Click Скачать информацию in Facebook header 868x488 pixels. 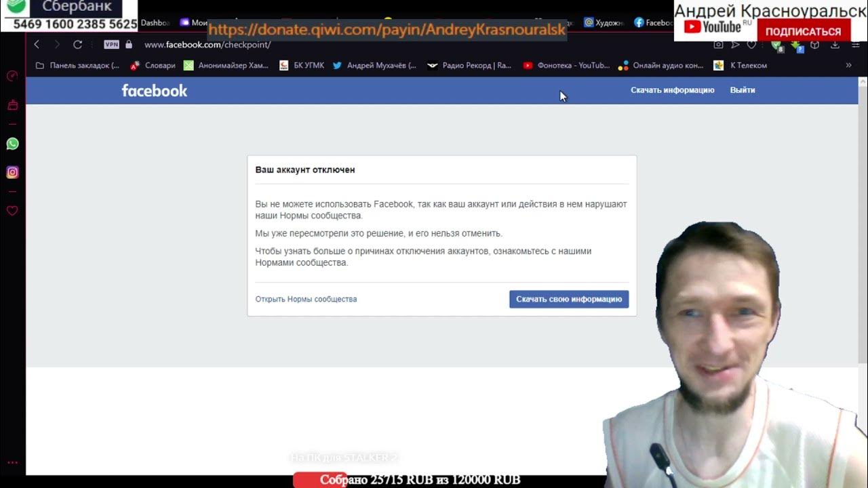pyautogui.click(x=673, y=90)
